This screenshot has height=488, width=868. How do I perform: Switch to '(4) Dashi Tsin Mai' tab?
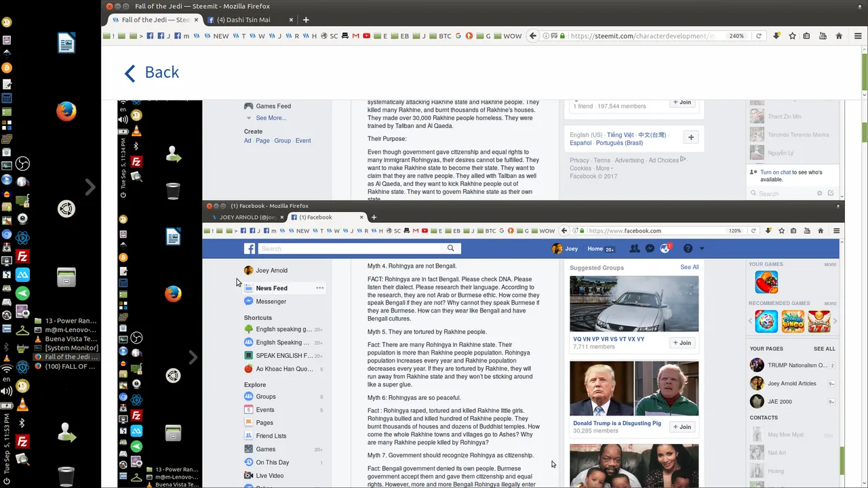pyautogui.click(x=243, y=20)
